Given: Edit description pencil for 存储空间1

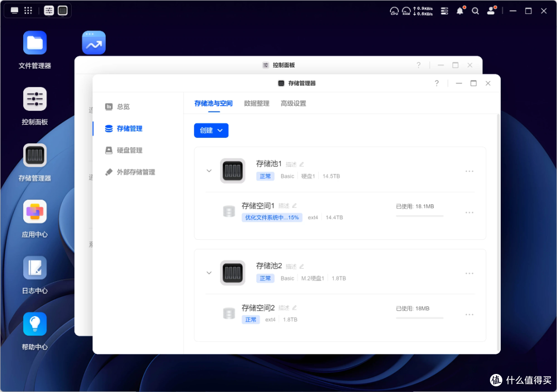Looking at the screenshot, I should tap(294, 205).
